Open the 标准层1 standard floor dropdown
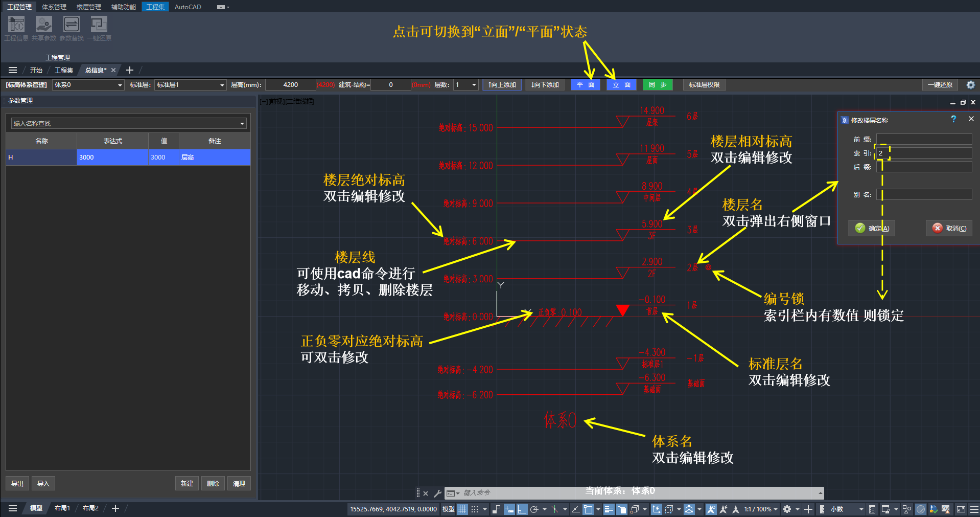Image resolution: width=980 pixels, height=517 pixels. (191, 85)
